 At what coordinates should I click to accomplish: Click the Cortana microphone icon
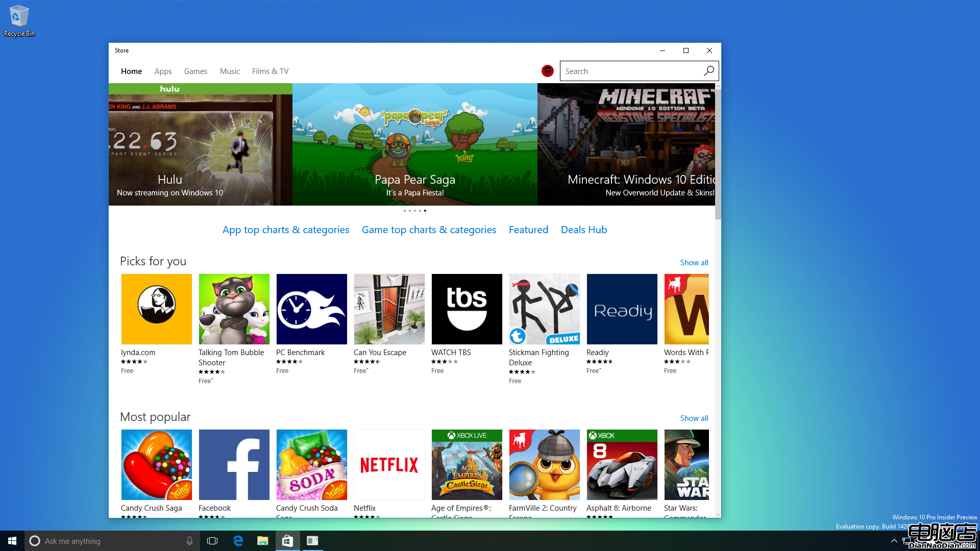pyautogui.click(x=189, y=541)
